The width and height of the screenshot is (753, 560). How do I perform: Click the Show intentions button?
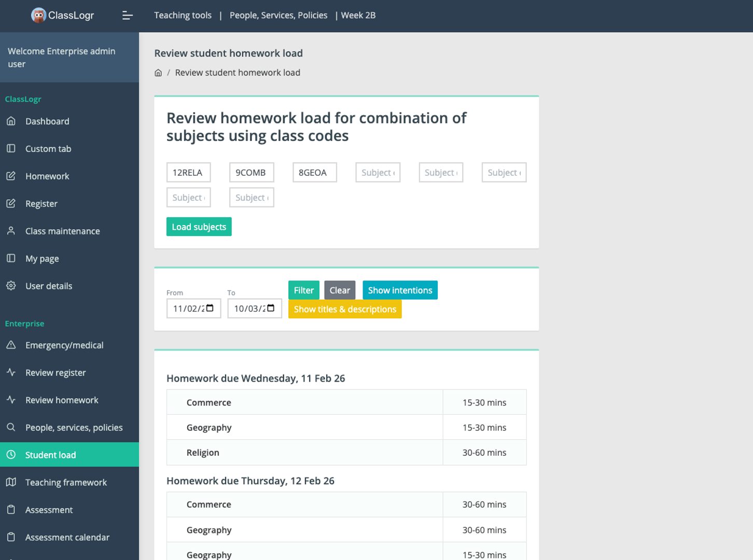[x=400, y=290]
